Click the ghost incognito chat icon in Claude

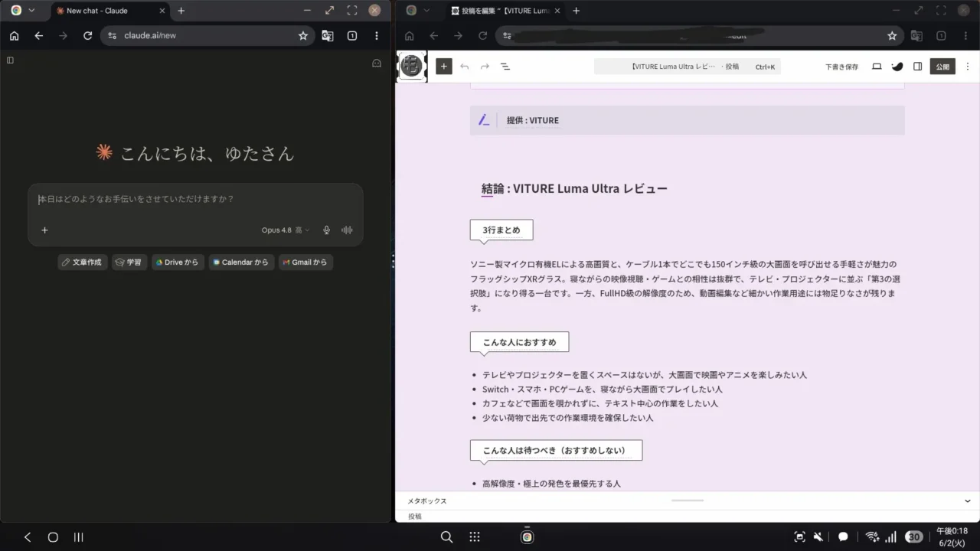tap(376, 64)
